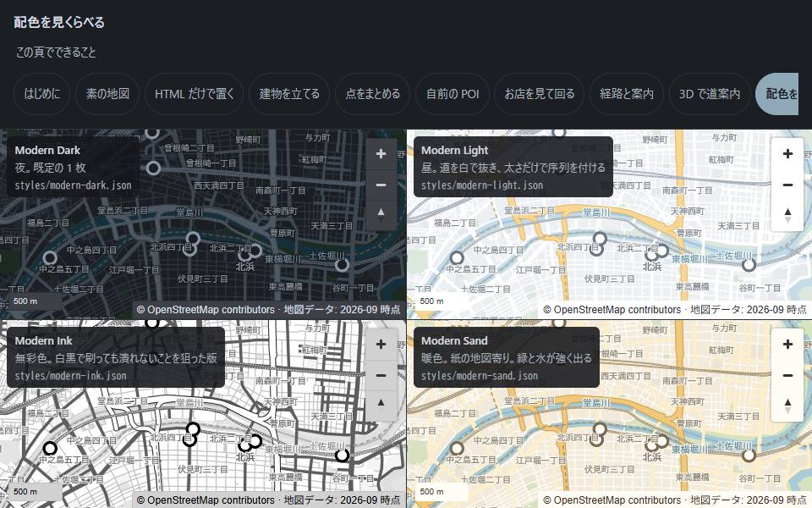Select marker near 曽根崎一丁目 on Modern Dark map
Screen dimensions: 812x508
point(153,168)
